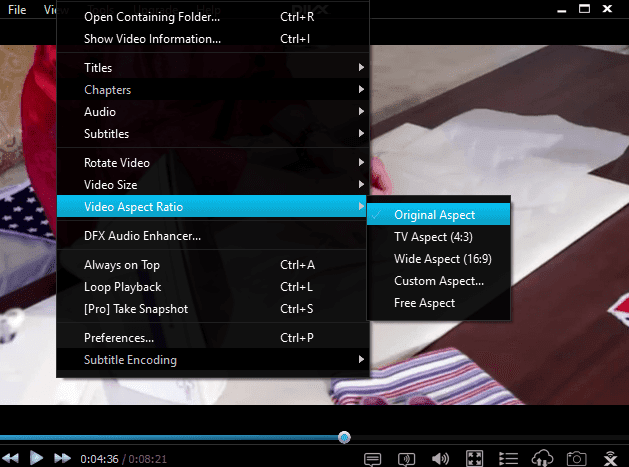Image resolution: width=629 pixels, height=467 pixels.
Task: Expand the Rotate Video submenu
Action: [213, 162]
